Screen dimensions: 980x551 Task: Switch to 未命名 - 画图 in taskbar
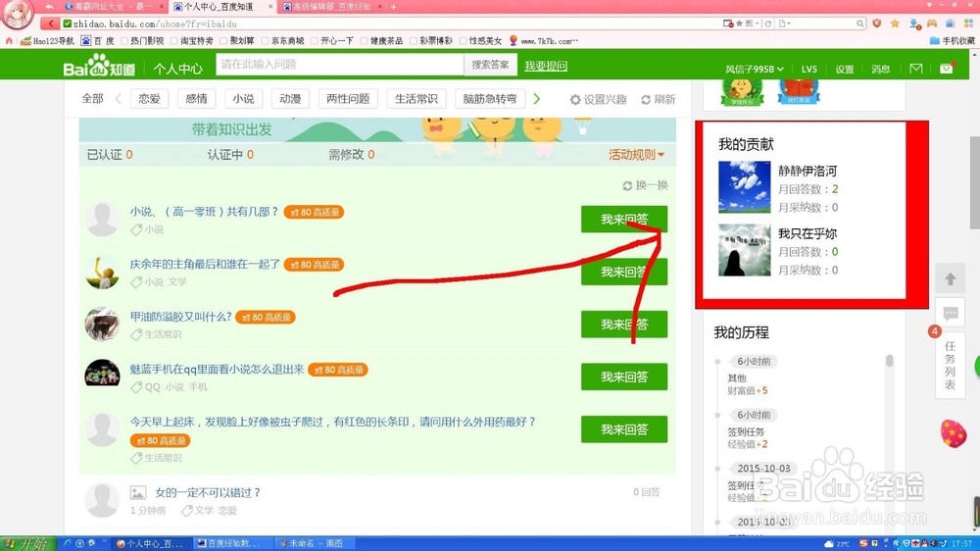pyautogui.click(x=315, y=543)
